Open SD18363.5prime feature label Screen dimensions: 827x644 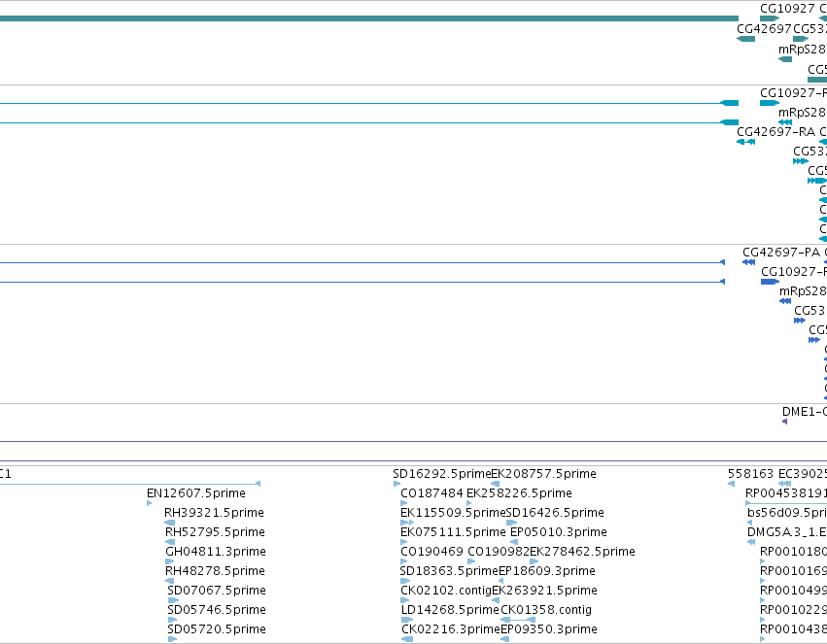click(x=449, y=571)
